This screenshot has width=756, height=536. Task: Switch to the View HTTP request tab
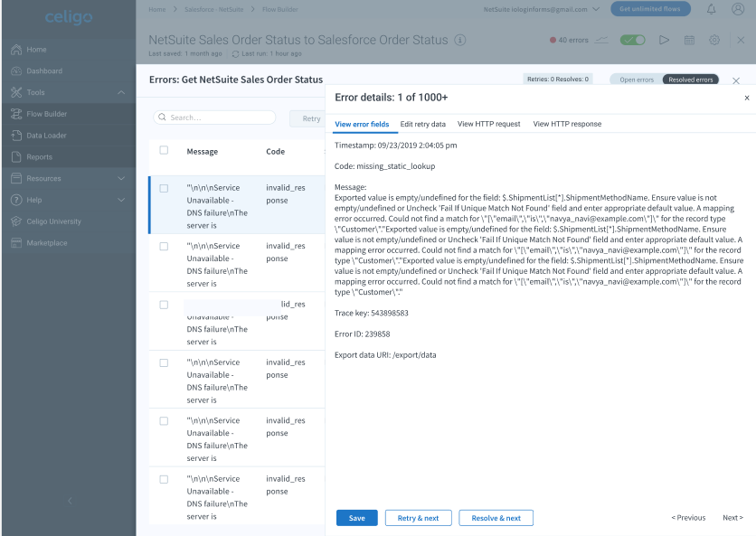[x=488, y=124]
